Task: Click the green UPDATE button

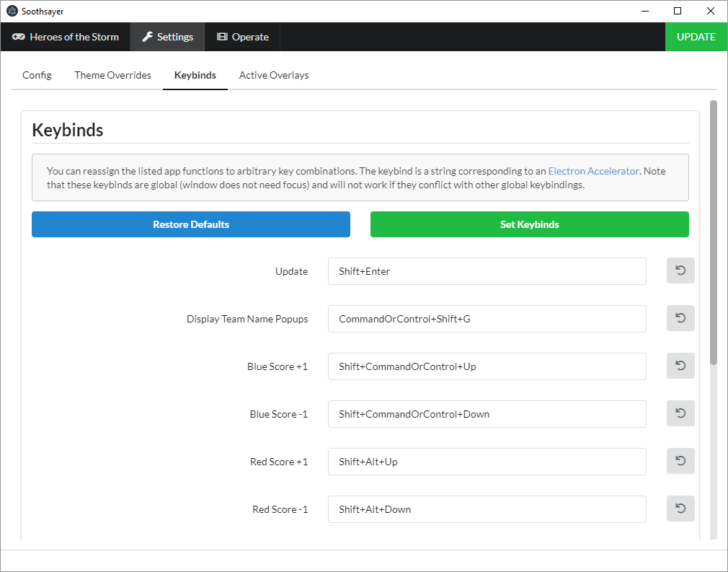Action: tap(696, 37)
